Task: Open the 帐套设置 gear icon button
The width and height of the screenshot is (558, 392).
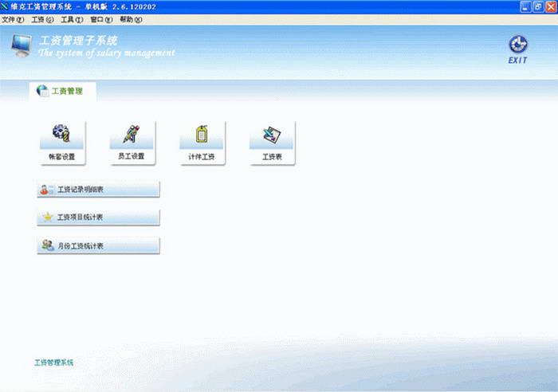Action: [62, 143]
